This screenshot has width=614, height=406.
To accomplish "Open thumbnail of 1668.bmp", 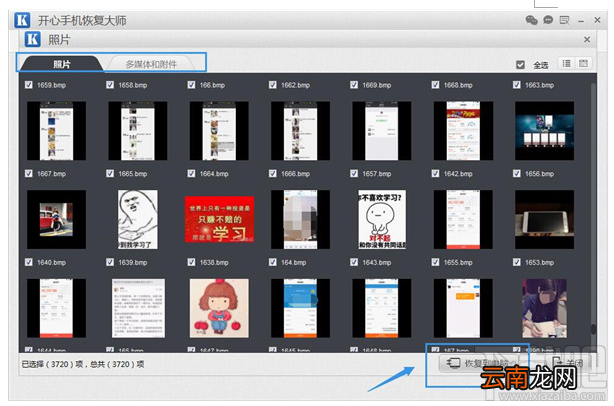I will (463, 131).
